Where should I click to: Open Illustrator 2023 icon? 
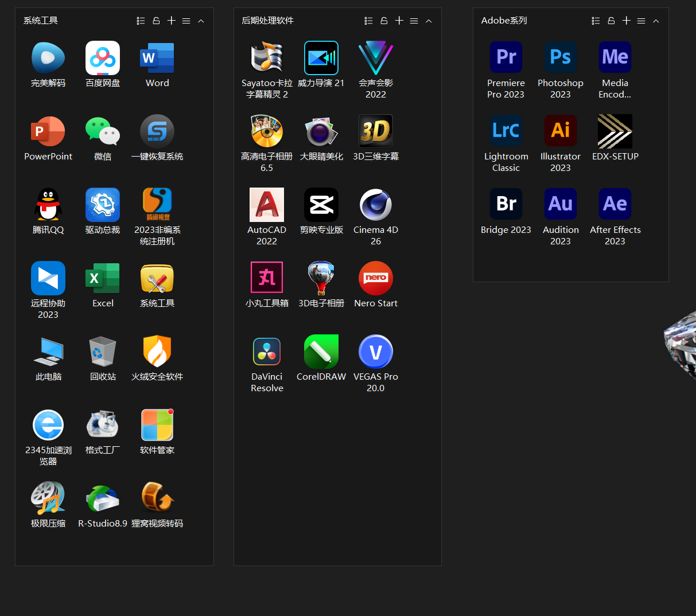pyautogui.click(x=561, y=131)
